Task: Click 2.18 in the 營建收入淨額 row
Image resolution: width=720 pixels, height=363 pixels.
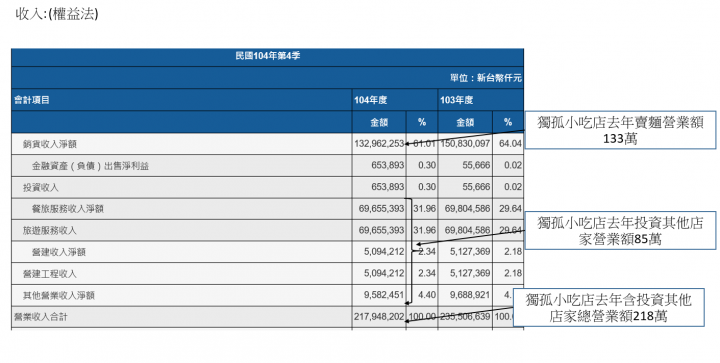Action: tap(513, 251)
